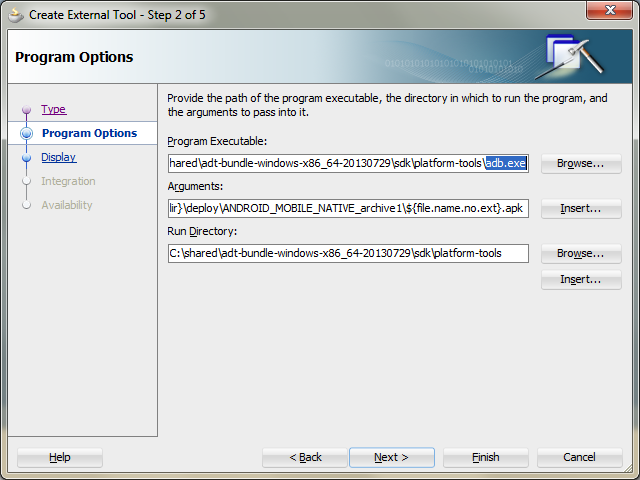The height and width of the screenshot is (480, 640).
Task: Browse for the program executable
Action: [x=581, y=164]
